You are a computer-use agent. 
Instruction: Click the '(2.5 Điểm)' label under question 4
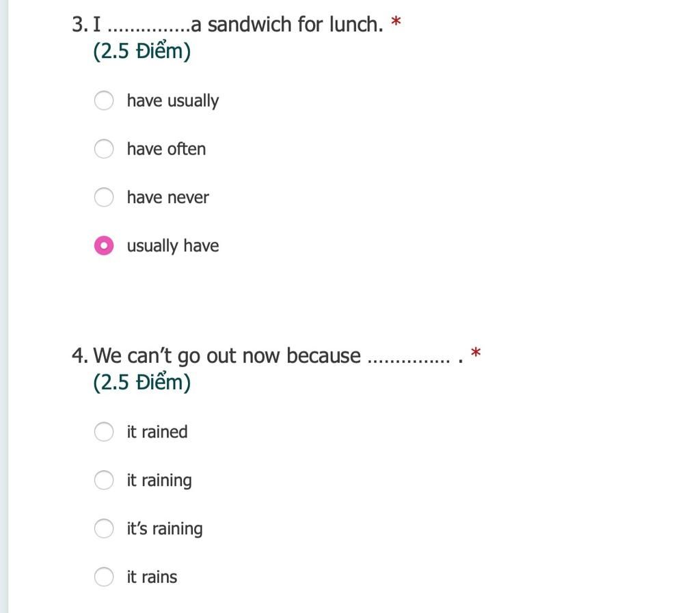coord(142,382)
